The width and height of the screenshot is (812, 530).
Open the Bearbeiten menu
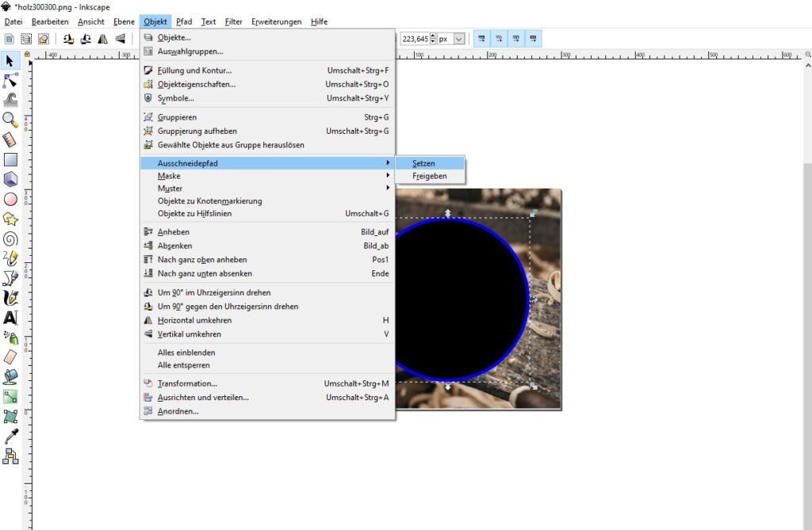[x=50, y=21]
